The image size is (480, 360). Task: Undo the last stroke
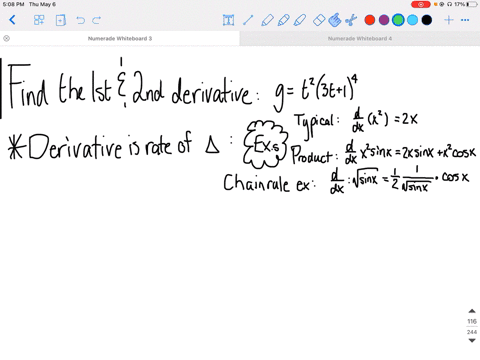[x=80, y=20]
